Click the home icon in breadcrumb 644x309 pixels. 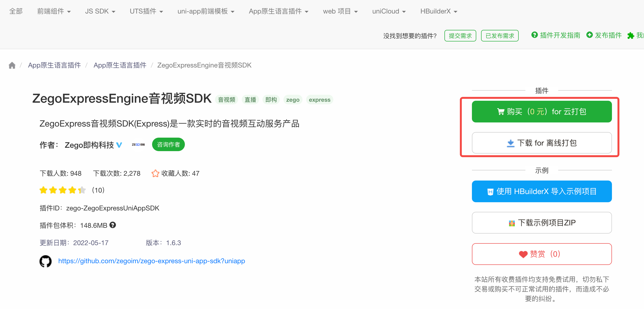click(x=12, y=66)
